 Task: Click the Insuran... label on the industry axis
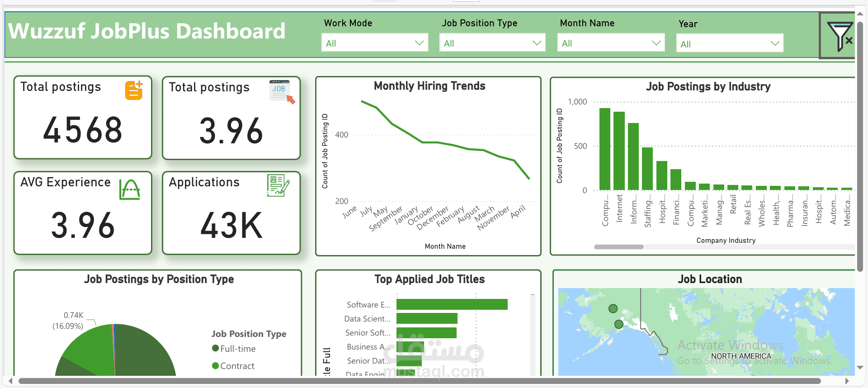[x=804, y=211]
